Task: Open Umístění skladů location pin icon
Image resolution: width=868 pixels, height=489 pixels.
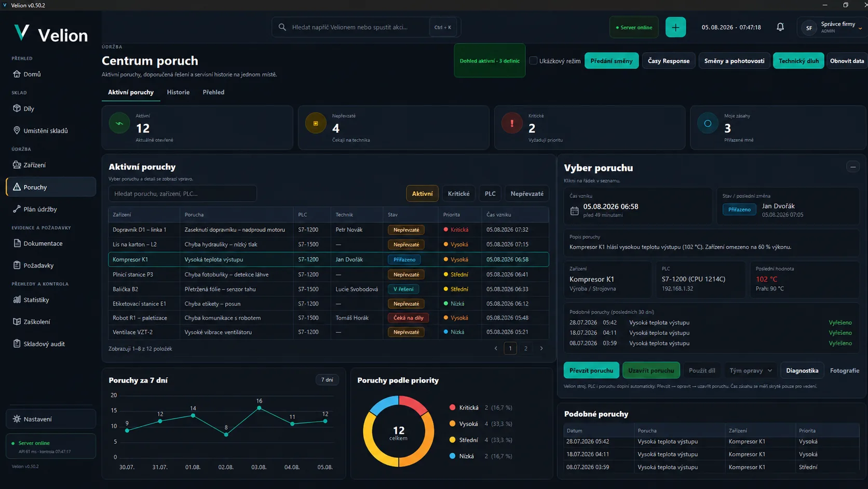Action: click(17, 130)
